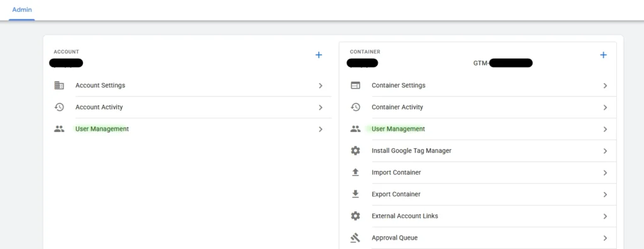Click the Container User Management people icon
Screen dimensions: 644x249
coord(355,129)
